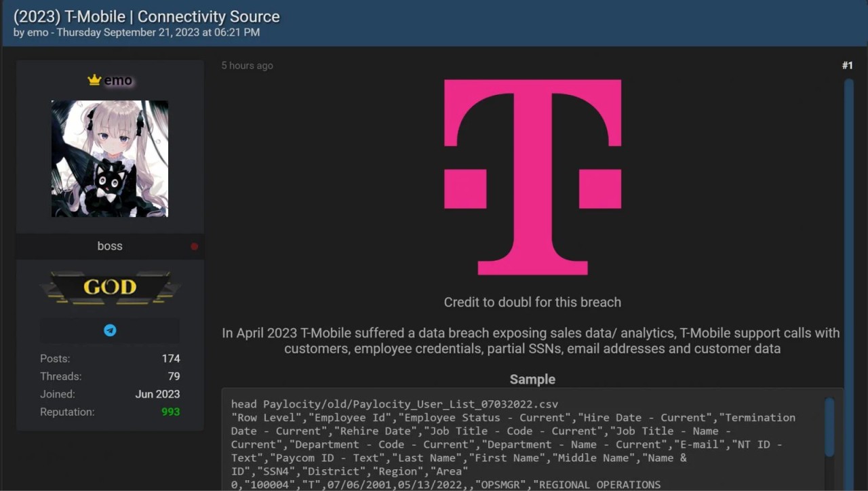Click the threads count 79
868x491 pixels.
pyautogui.click(x=174, y=376)
